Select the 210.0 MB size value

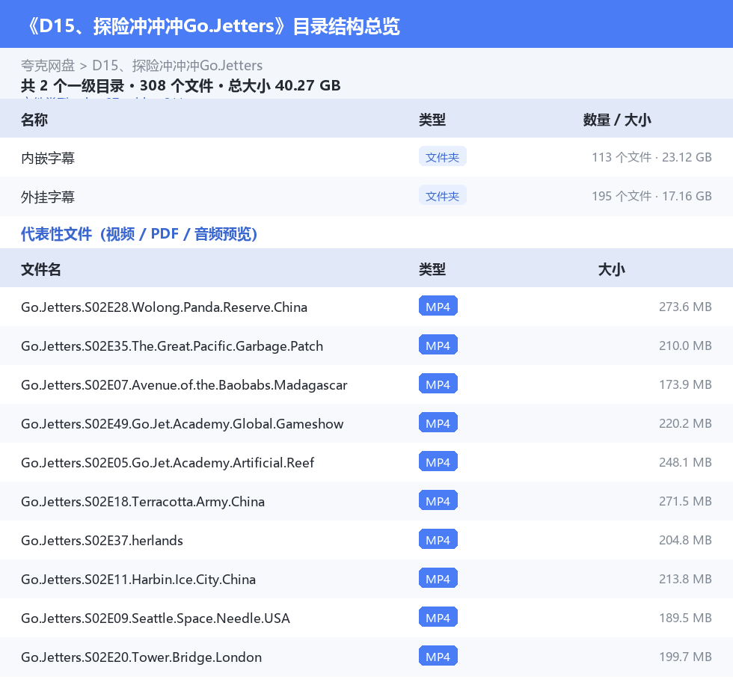coord(685,346)
